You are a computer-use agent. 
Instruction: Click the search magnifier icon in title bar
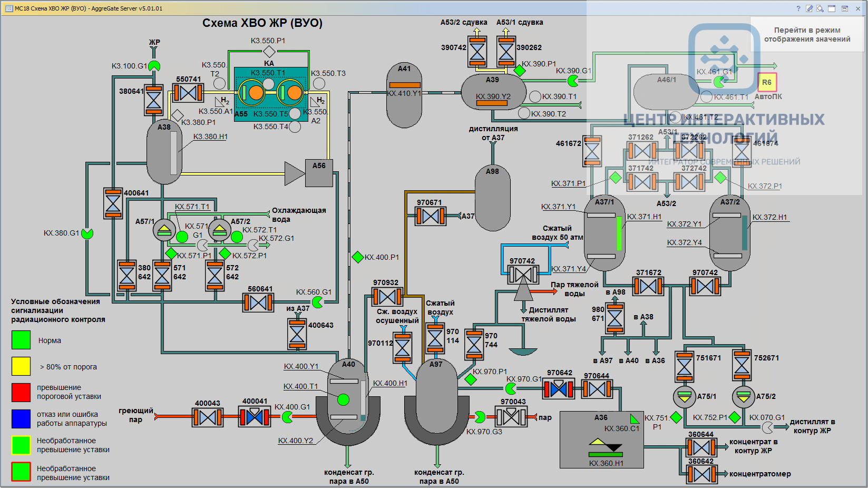pos(820,8)
